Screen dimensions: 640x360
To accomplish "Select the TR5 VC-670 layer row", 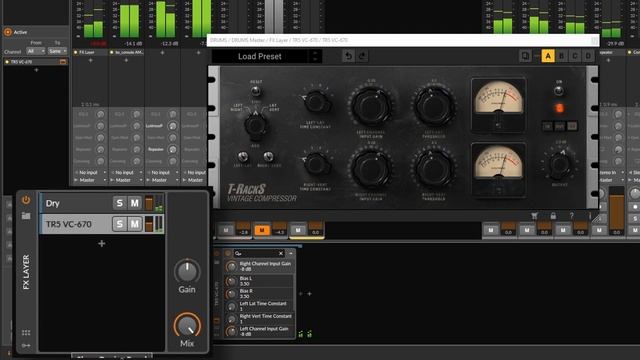I will 102,224.
